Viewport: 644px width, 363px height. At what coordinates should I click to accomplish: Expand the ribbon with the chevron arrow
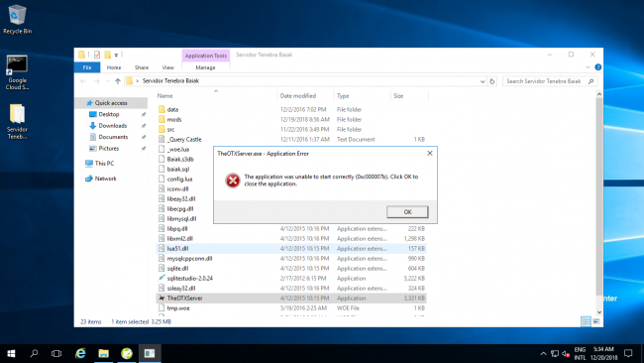(x=588, y=67)
